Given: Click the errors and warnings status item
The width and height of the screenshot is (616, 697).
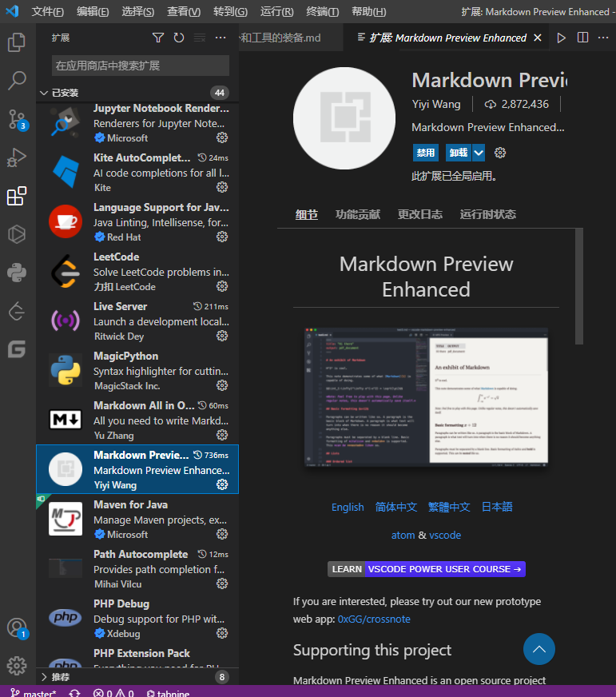Looking at the screenshot, I should (113, 693).
